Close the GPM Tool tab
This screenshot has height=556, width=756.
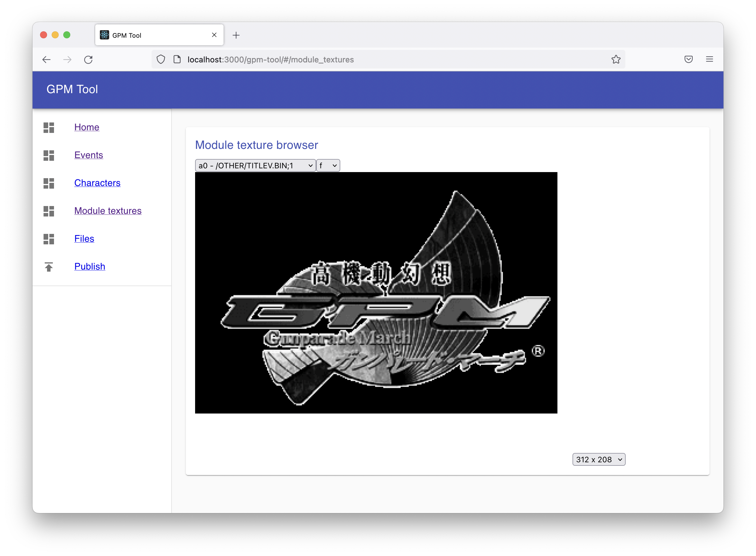[214, 35]
